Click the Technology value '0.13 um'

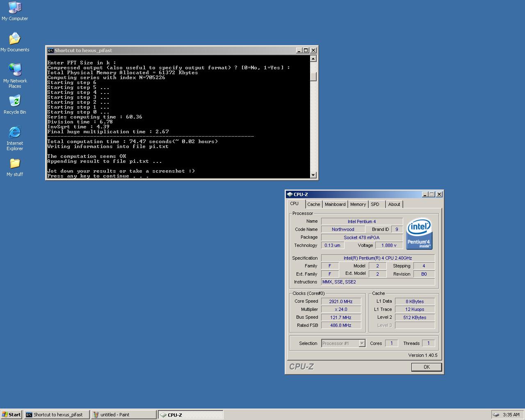[x=332, y=245]
